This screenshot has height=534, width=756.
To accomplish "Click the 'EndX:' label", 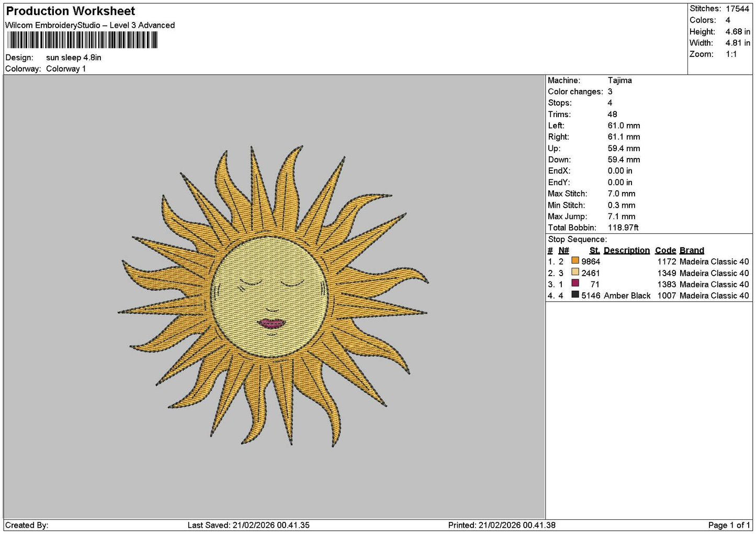I will (x=559, y=171).
